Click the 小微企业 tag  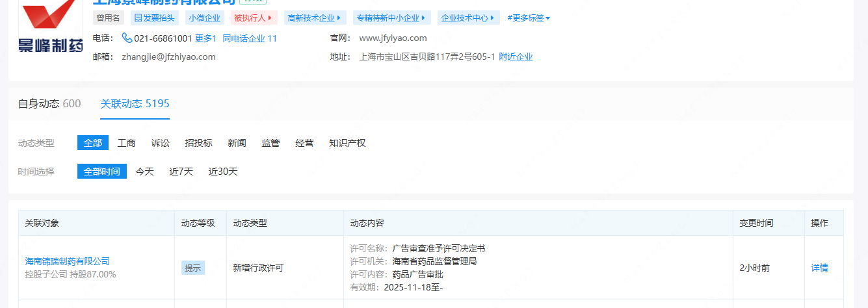(x=204, y=18)
